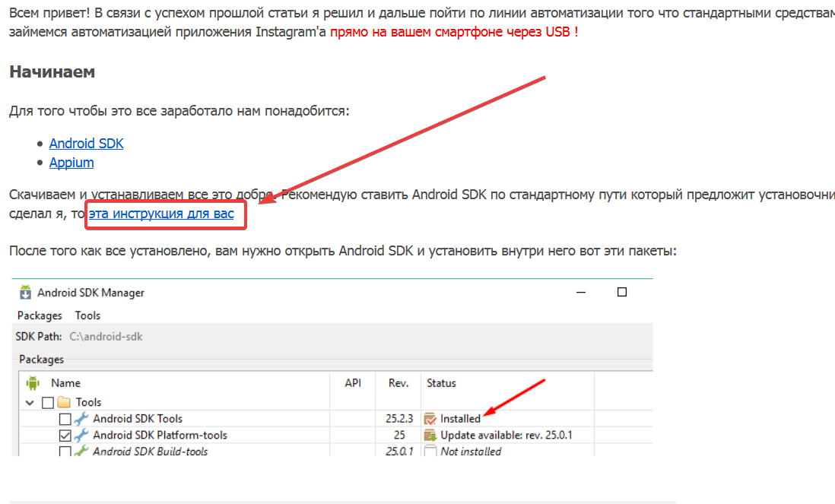The height and width of the screenshot is (504, 835).
Task: Uncheck the Android SDK Platform-tools checkbox
Action: tap(65, 436)
